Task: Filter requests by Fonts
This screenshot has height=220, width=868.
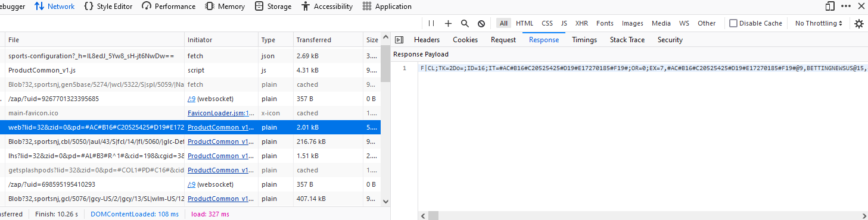Action: [x=605, y=23]
